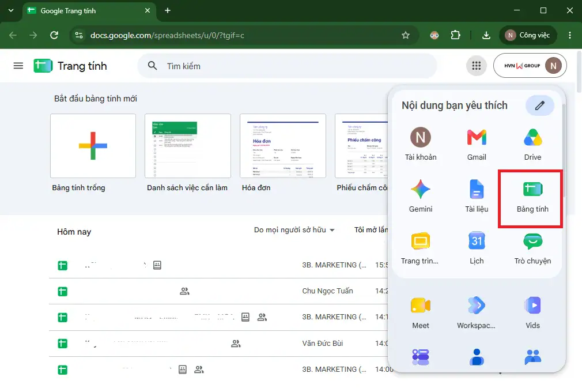Open the Tài liệu (Docs) app icon
582x392 pixels.
coord(477,195)
